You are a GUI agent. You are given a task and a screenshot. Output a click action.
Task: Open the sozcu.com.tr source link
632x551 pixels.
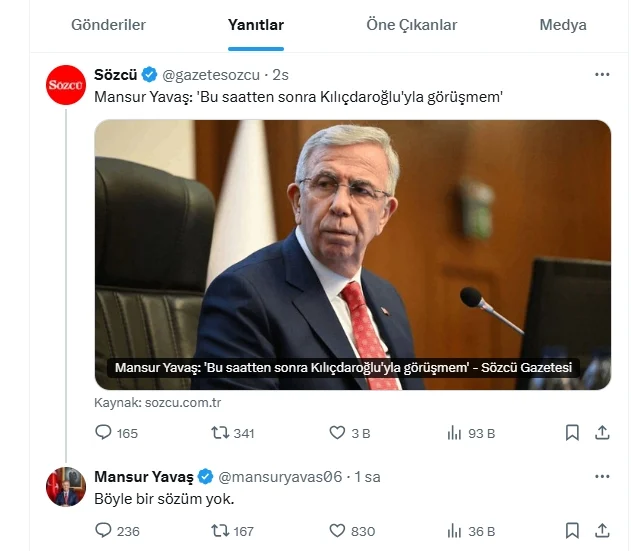[x=183, y=402]
